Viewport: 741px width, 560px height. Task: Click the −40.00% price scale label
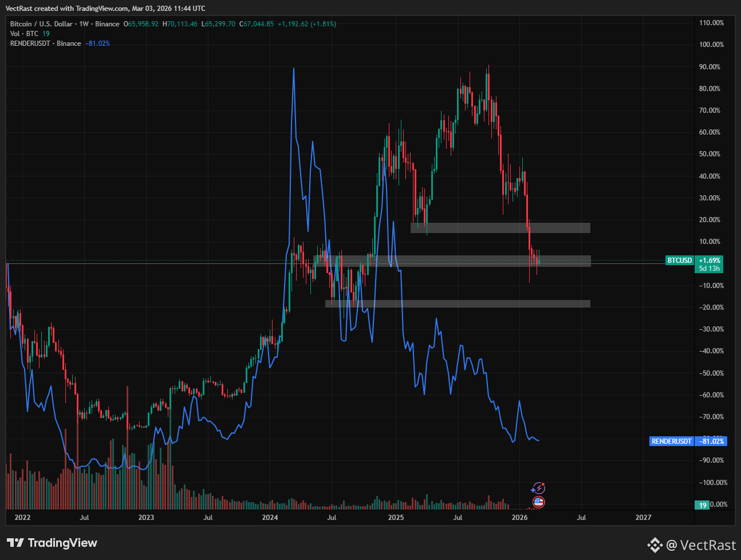coord(711,351)
